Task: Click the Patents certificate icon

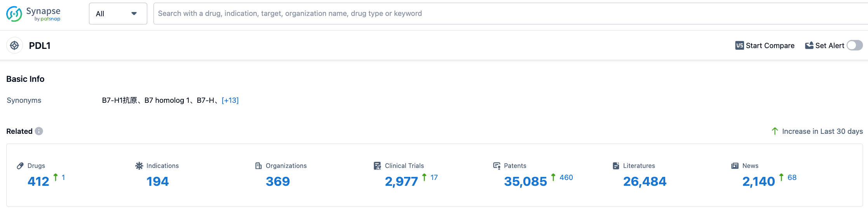Action: (x=497, y=166)
